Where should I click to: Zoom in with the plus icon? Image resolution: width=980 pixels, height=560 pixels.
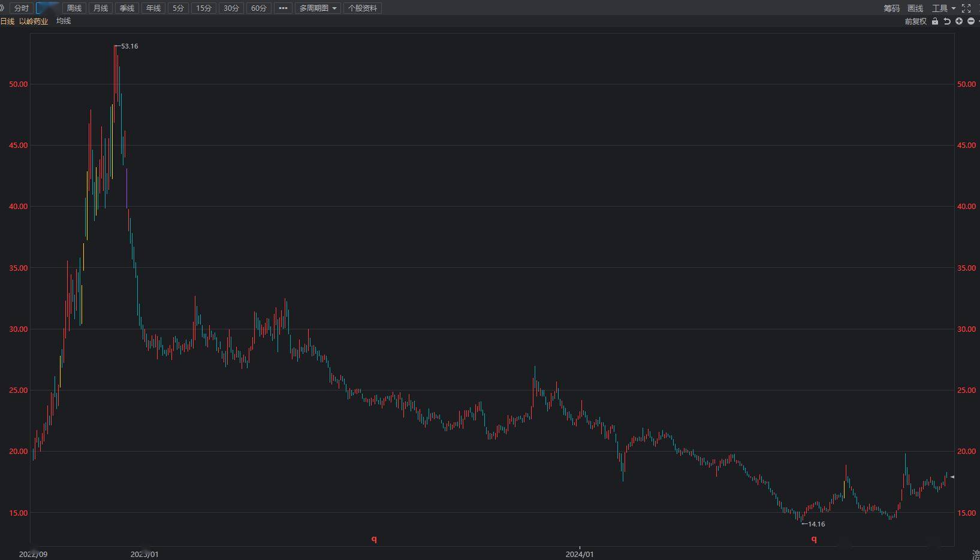[x=959, y=22]
